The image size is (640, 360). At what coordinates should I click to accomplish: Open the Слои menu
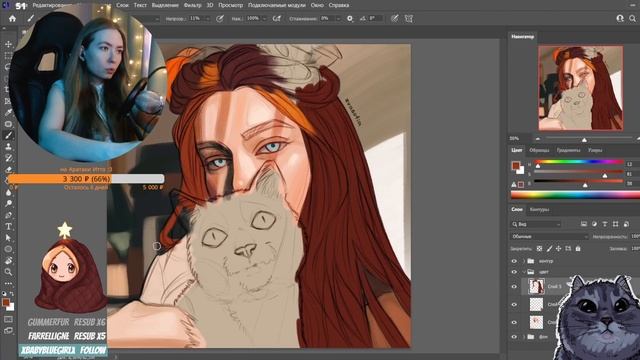pyautogui.click(x=122, y=5)
